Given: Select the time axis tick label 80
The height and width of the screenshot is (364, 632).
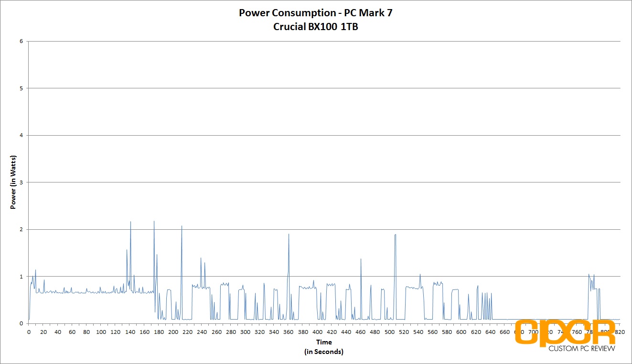Looking at the screenshot, I should coord(86,332).
